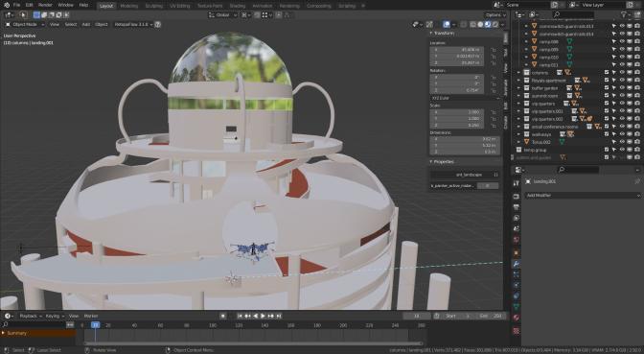Viewport: 644px width, 354px height.
Task: Open the RetopoFlow dropdown in header
Action: (x=133, y=24)
